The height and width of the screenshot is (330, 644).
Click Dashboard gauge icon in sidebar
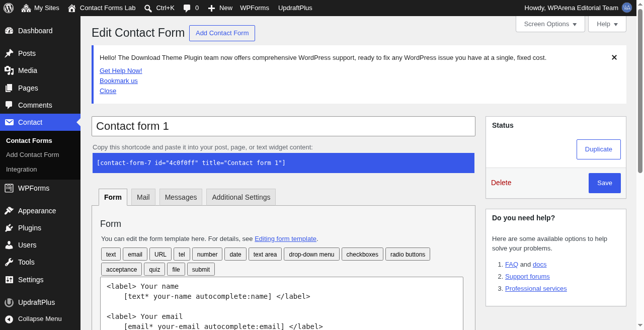coord(9,31)
